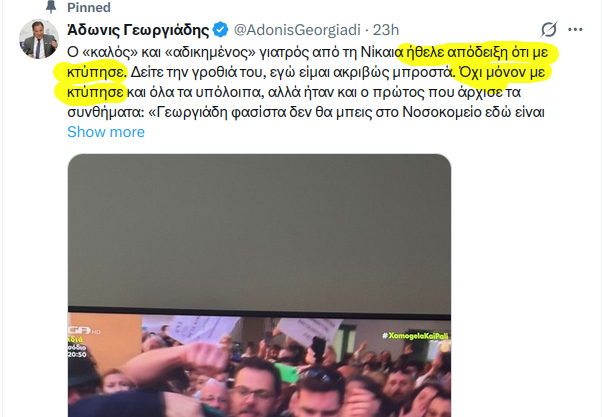Click the Grok explain-post icon
This screenshot has width=602, height=417.
tap(549, 30)
